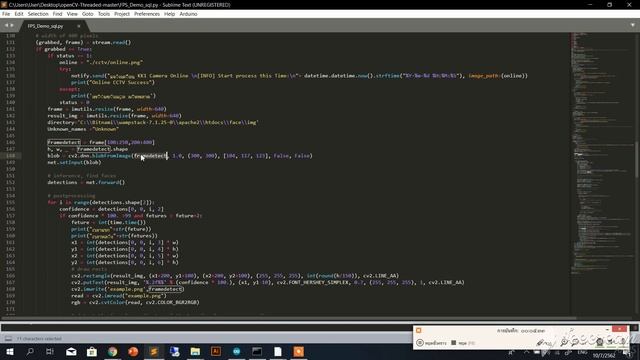The height and width of the screenshot is (360, 640).
Task: Click the editor horizontal scrollbar
Action: (x=288, y=318)
